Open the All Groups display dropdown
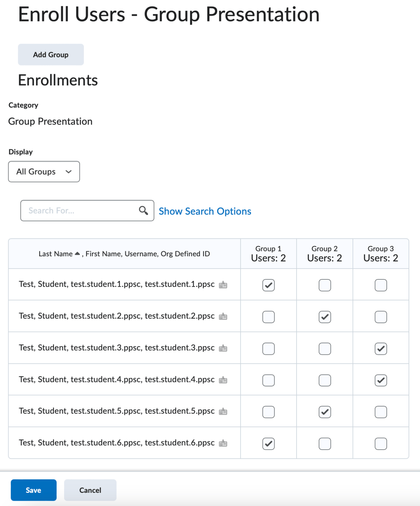Image resolution: width=420 pixels, height=506 pixels. pos(44,172)
